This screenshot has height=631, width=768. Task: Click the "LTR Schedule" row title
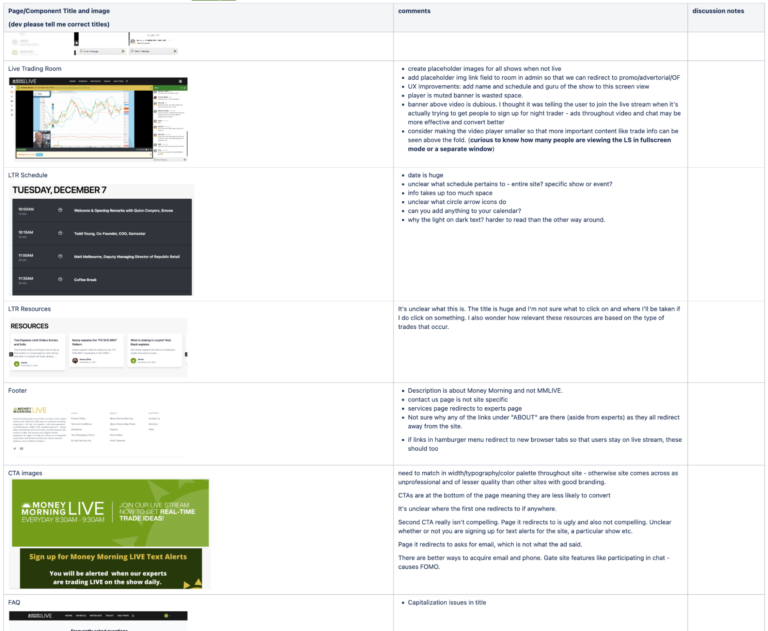tap(28, 175)
